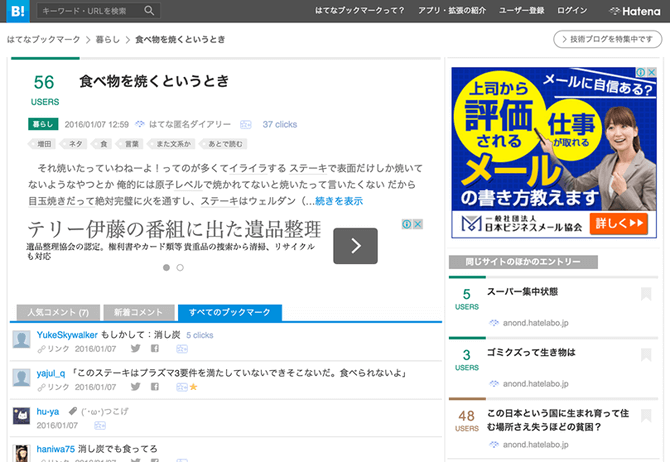The image size is (670, 462).
Task: Click the ログイン link
Action: (x=572, y=11)
